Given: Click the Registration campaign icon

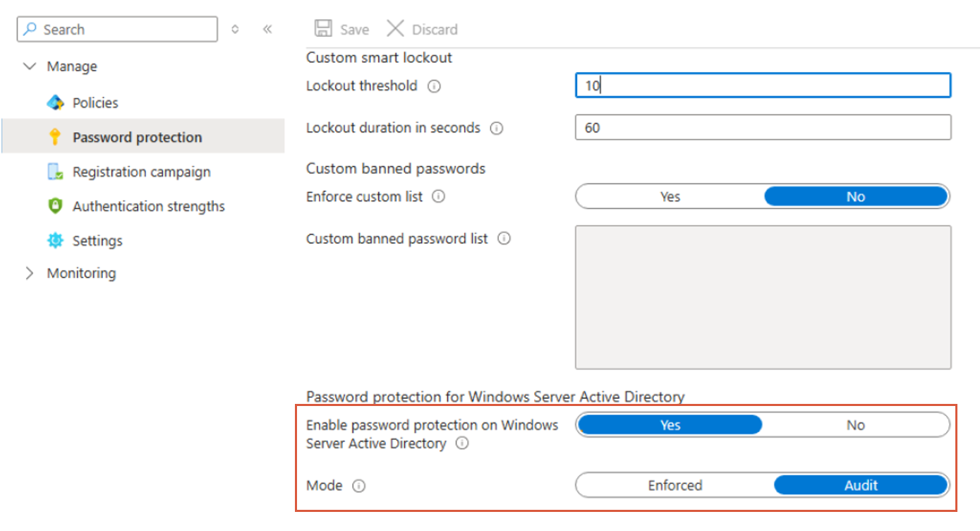Looking at the screenshot, I should click(x=55, y=172).
